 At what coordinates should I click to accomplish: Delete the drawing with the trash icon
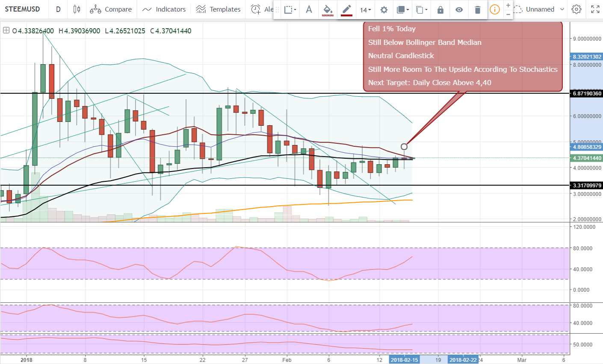pyautogui.click(x=478, y=9)
